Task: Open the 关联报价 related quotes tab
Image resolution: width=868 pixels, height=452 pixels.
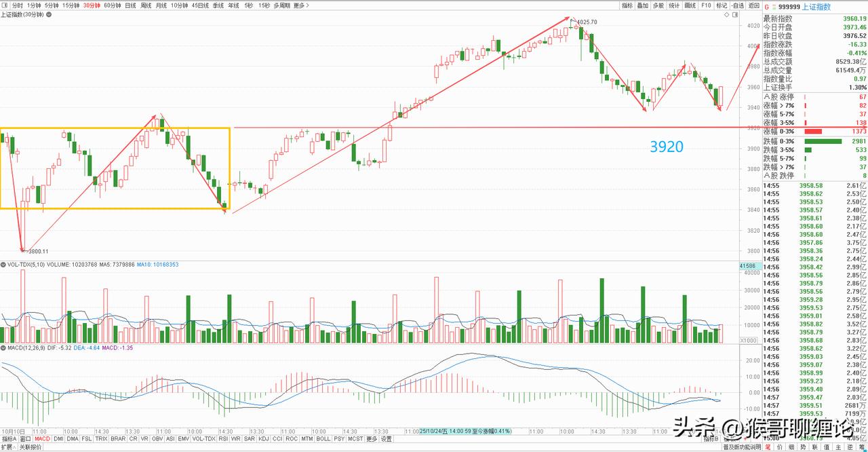Action: [x=30, y=447]
